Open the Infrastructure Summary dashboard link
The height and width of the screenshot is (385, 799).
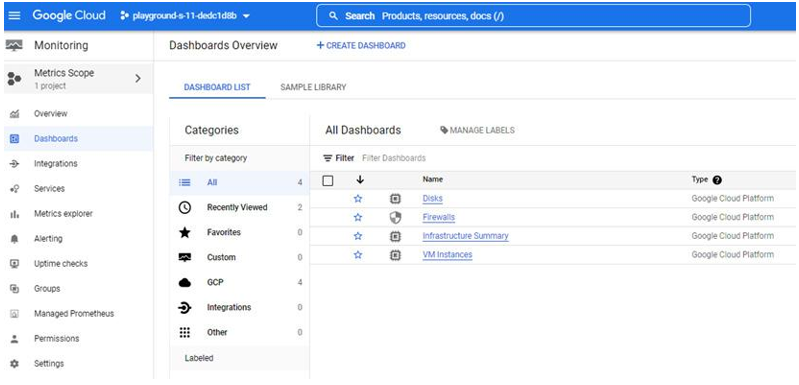[x=465, y=236]
